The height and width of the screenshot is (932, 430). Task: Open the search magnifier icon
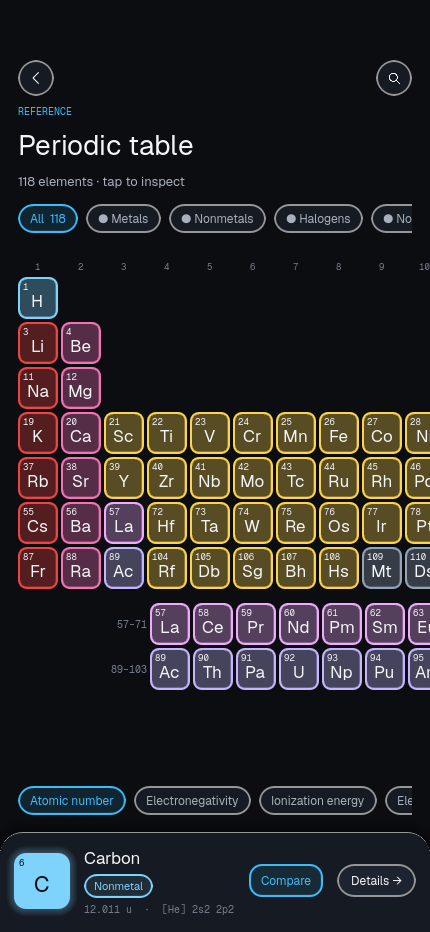tap(394, 78)
